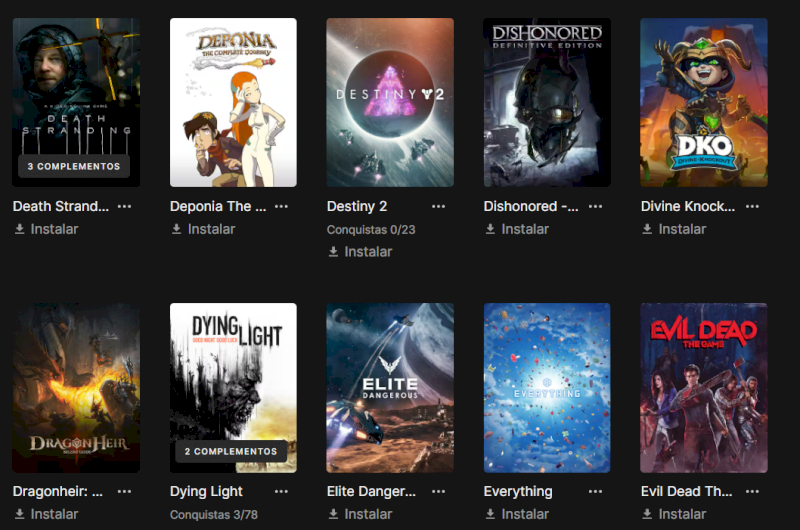The image size is (800, 530).
Task: Select the Everything title text
Action: click(518, 491)
